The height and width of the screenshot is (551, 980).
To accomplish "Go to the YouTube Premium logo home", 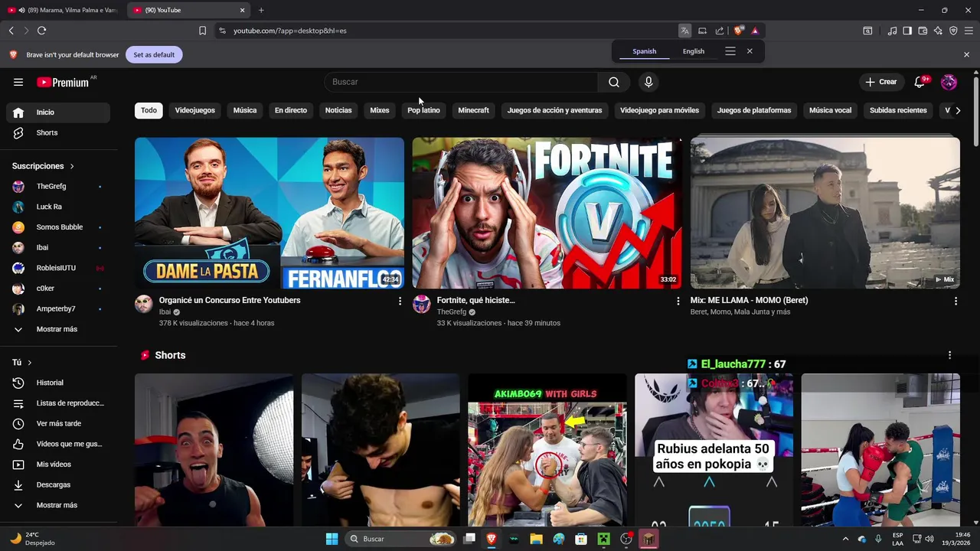I will pos(64,82).
